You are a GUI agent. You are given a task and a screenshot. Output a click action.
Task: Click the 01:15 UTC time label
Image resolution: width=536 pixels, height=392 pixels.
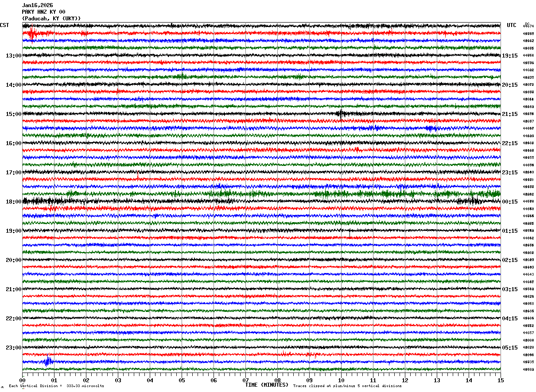pos(510,231)
